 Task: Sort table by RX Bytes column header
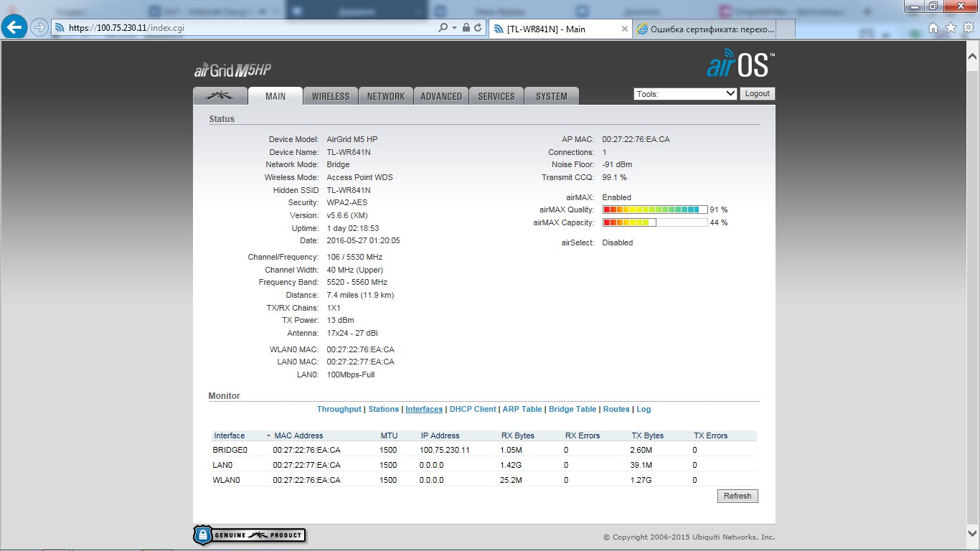coord(518,435)
